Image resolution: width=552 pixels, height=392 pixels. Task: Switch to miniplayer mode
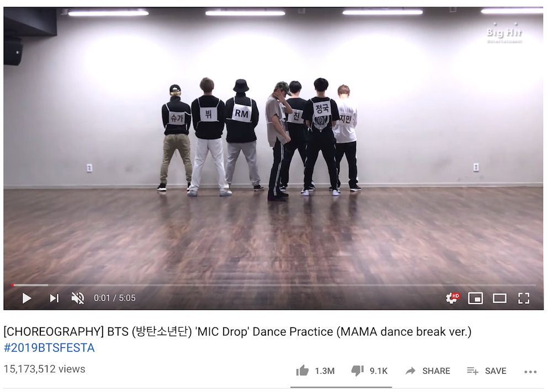pos(475,298)
